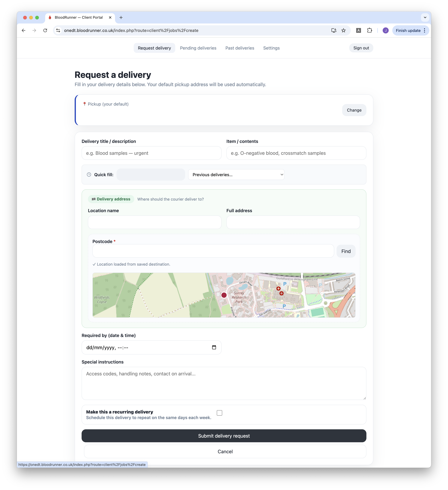Go back to the previous page
The image size is (448, 490).
(x=24, y=30)
